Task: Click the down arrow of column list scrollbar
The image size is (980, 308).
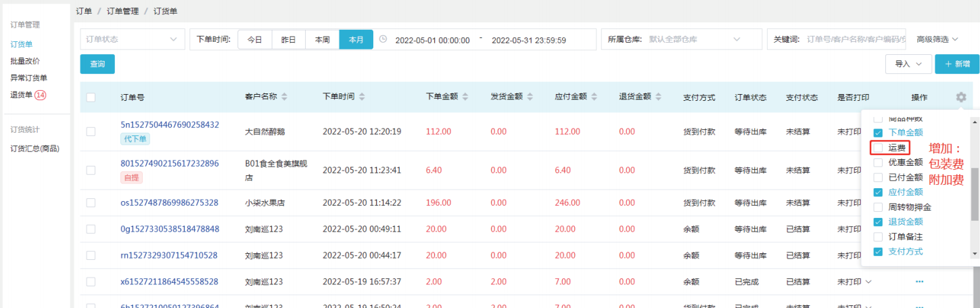Action: [x=975, y=254]
